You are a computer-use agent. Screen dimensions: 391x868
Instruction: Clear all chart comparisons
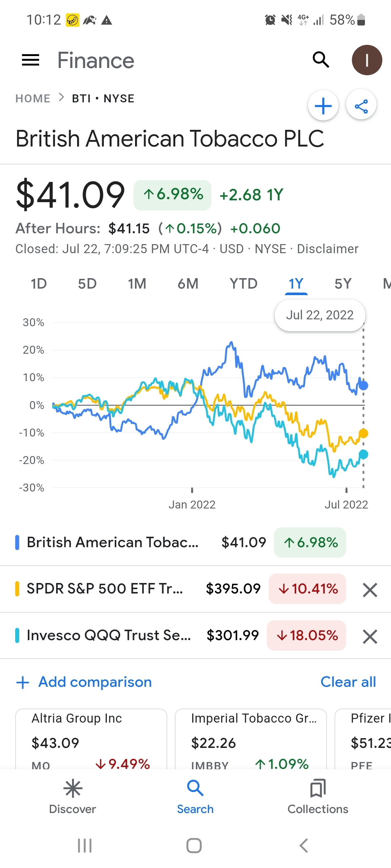pyautogui.click(x=348, y=682)
